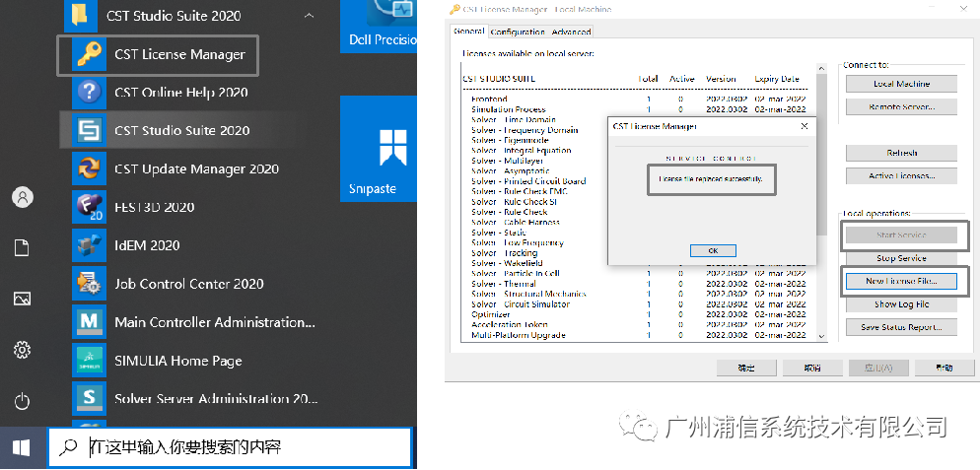Select the Solver - Circuit Simulator row

(638, 304)
